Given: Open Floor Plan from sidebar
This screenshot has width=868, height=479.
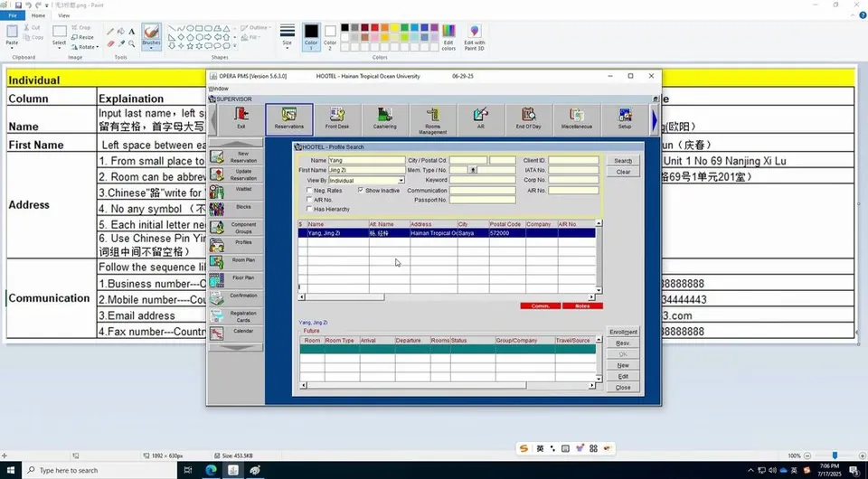Looking at the screenshot, I should coord(236,281).
